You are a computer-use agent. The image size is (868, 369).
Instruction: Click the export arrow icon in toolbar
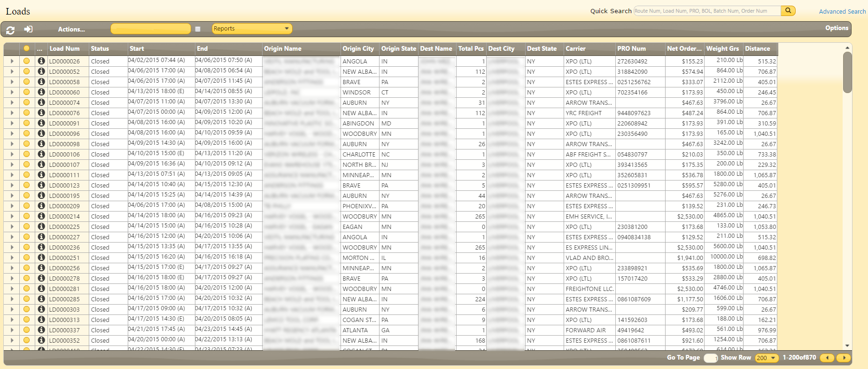tap(29, 29)
